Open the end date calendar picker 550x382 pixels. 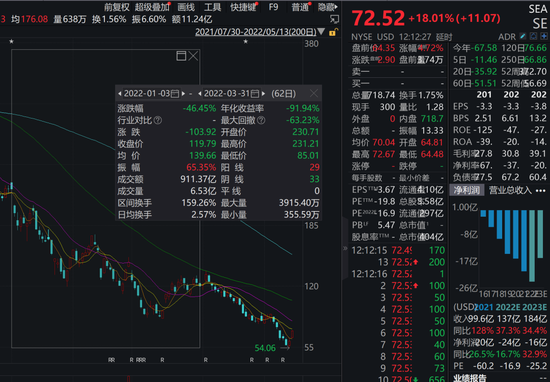click(255, 94)
